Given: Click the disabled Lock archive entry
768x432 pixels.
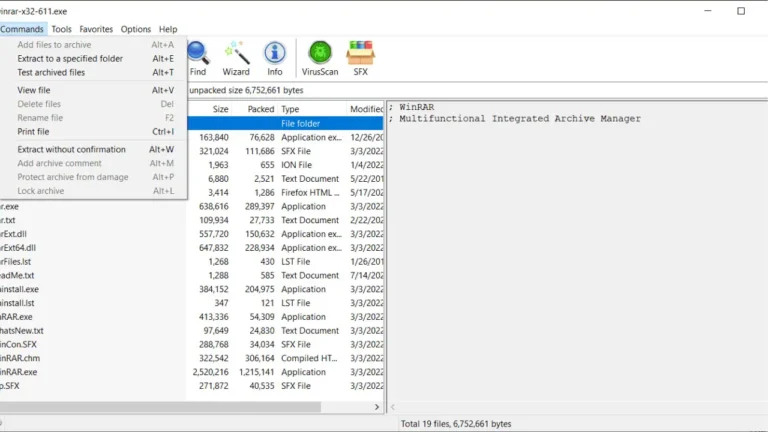Looking at the screenshot, I should 94,191.
